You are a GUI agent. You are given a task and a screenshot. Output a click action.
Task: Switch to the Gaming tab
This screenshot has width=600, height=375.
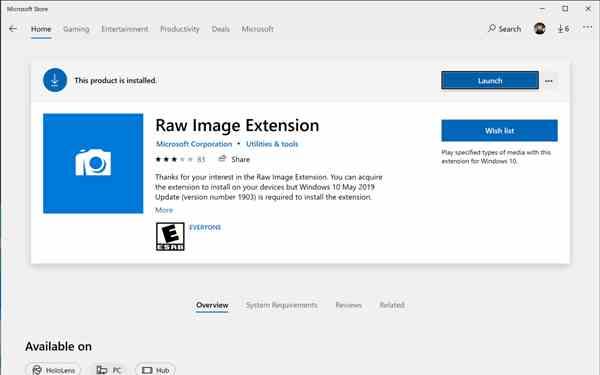[76, 29]
